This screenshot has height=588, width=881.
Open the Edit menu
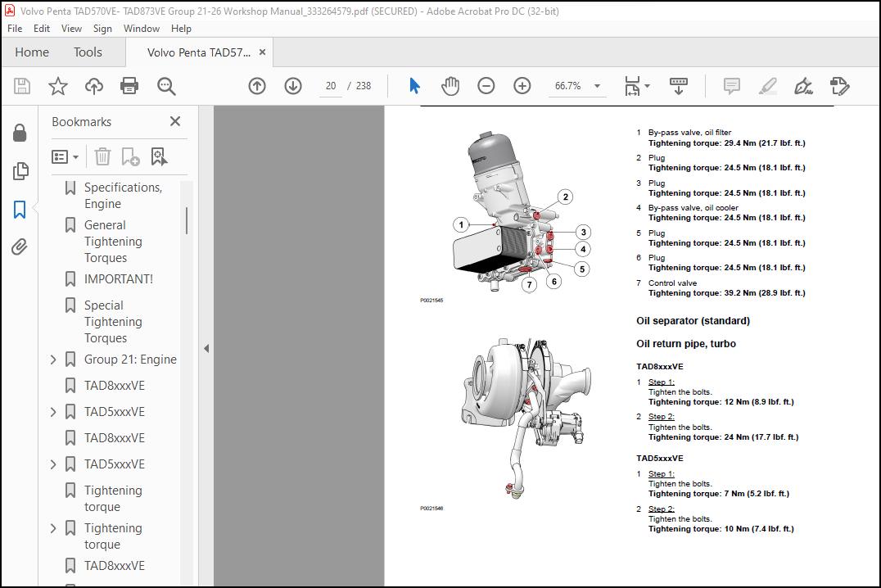[x=42, y=29]
